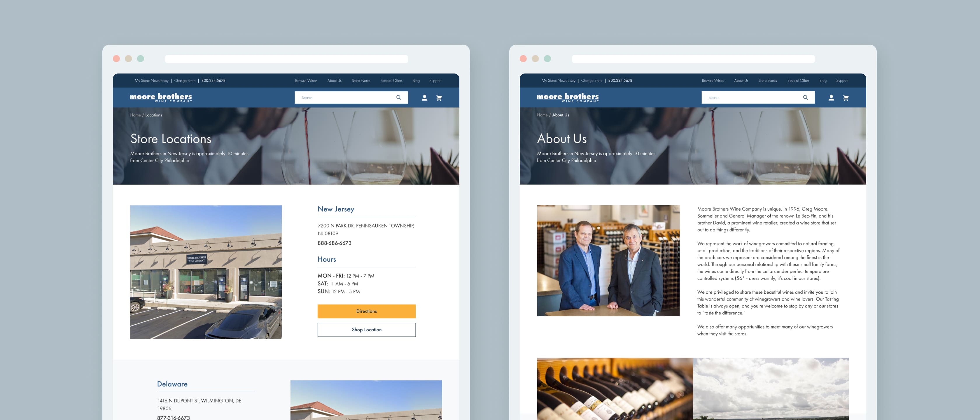Viewport: 980px width, 420px height.
Task: Click the search magnifier icon in left window
Action: 398,97
